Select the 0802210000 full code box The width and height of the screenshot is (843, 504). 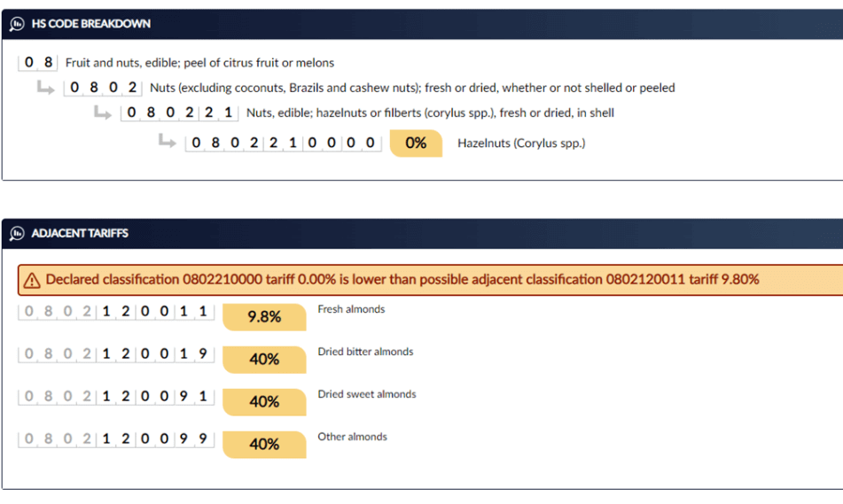[x=284, y=143]
